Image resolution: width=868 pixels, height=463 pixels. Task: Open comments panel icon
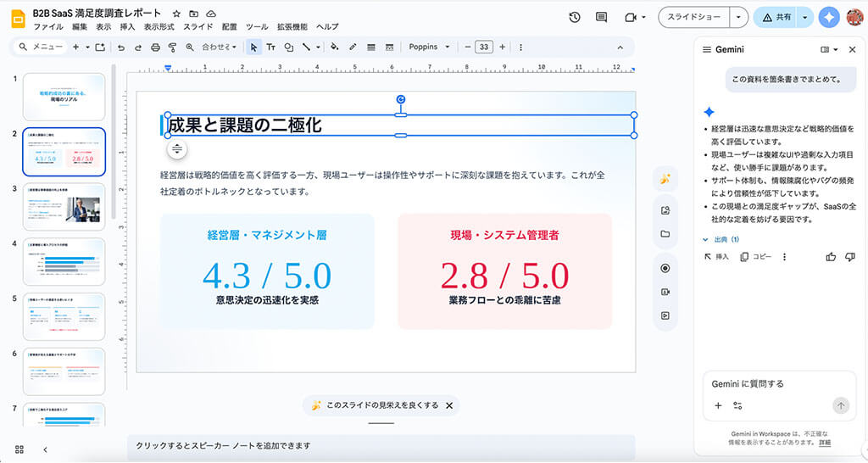(601, 17)
